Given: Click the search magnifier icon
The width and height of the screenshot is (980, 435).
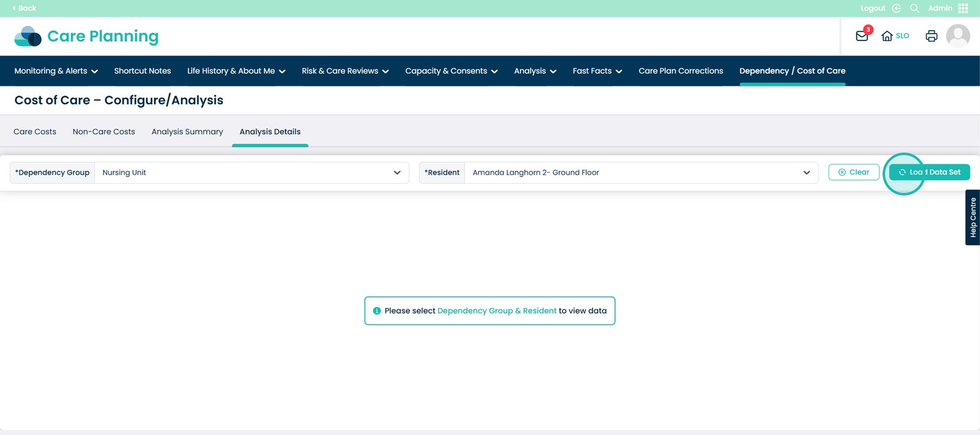Looking at the screenshot, I should [x=914, y=8].
